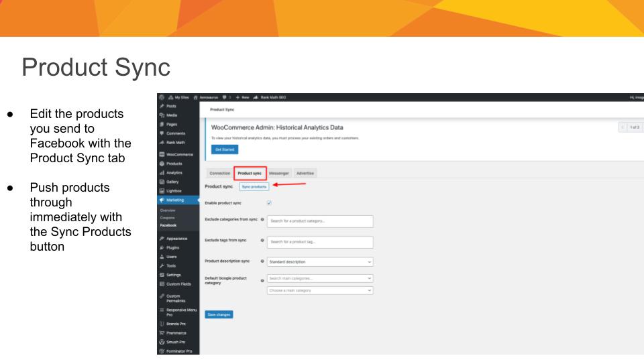Open the Choose a main category dropdown
Screen dimensions: 644x362
coord(320,290)
